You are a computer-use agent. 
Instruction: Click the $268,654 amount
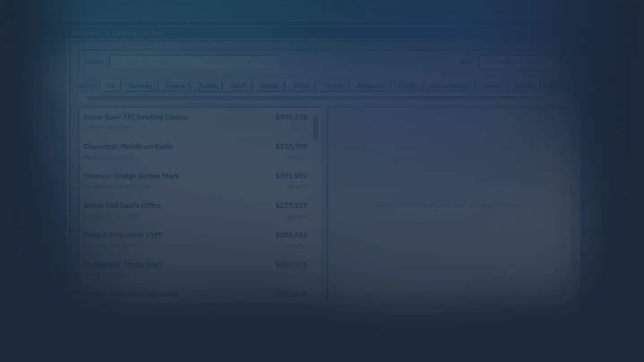[291, 235]
